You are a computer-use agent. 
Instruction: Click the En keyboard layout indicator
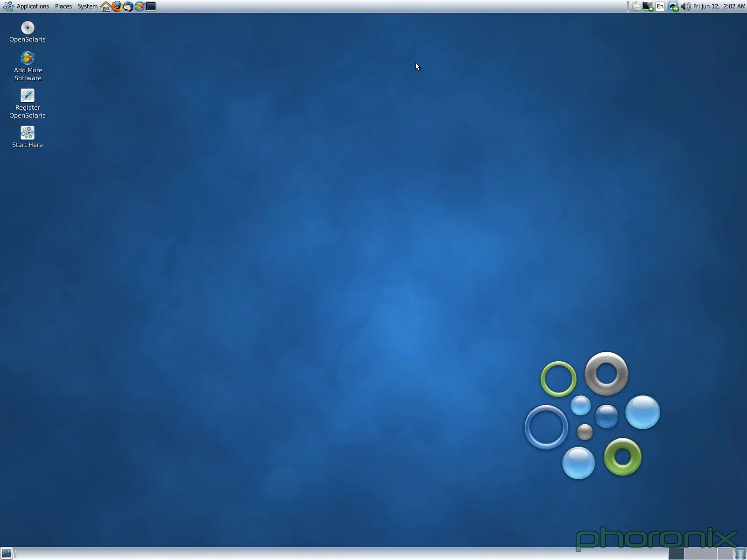click(x=660, y=7)
